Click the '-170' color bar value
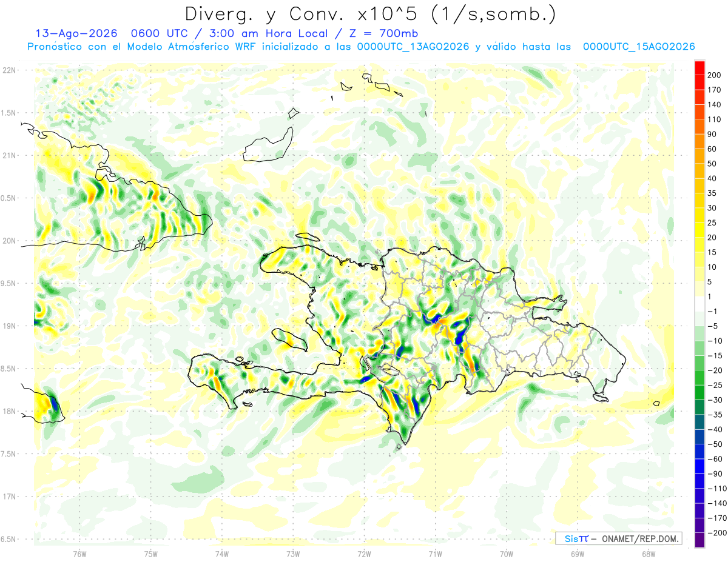 click(x=716, y=518)
